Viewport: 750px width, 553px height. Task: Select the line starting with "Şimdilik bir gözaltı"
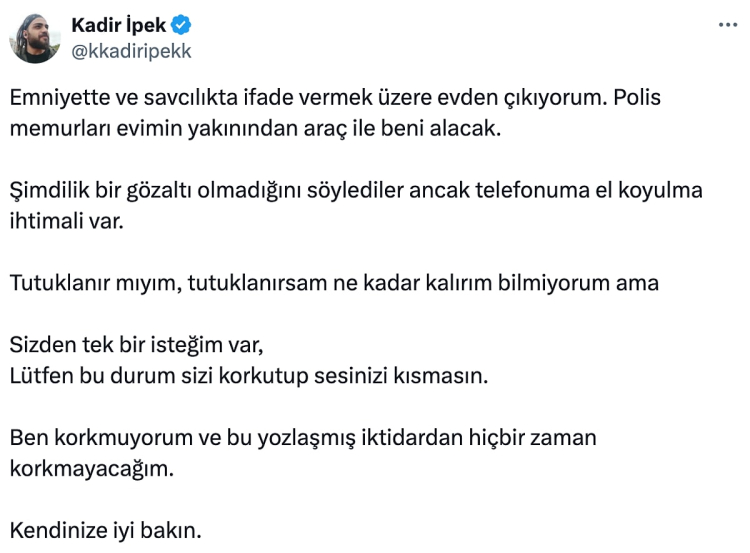[356, 190]
